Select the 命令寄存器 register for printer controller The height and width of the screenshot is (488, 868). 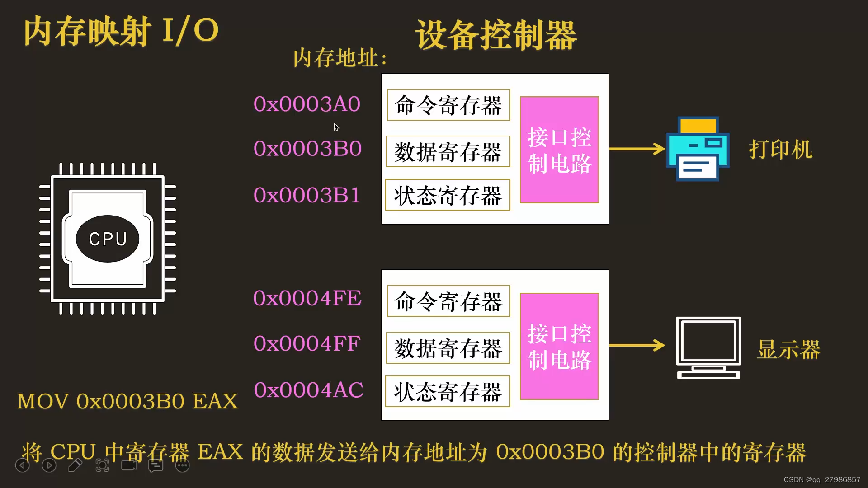tap(448, 105)
